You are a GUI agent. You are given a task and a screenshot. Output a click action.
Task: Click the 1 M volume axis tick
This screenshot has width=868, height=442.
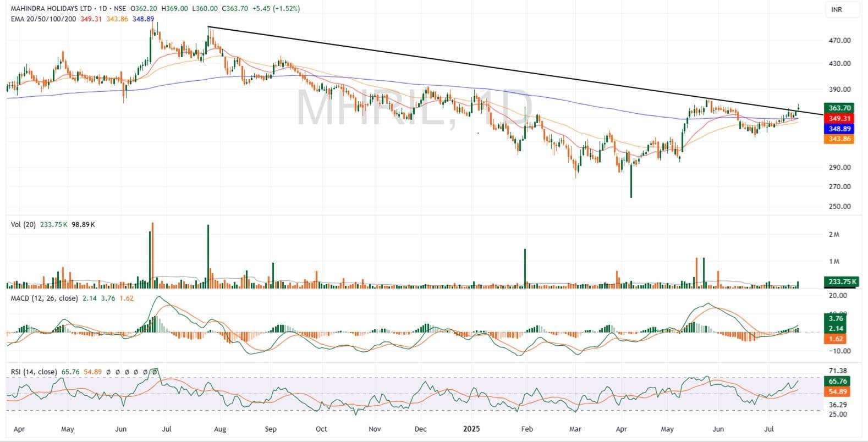tap(834, 262)
